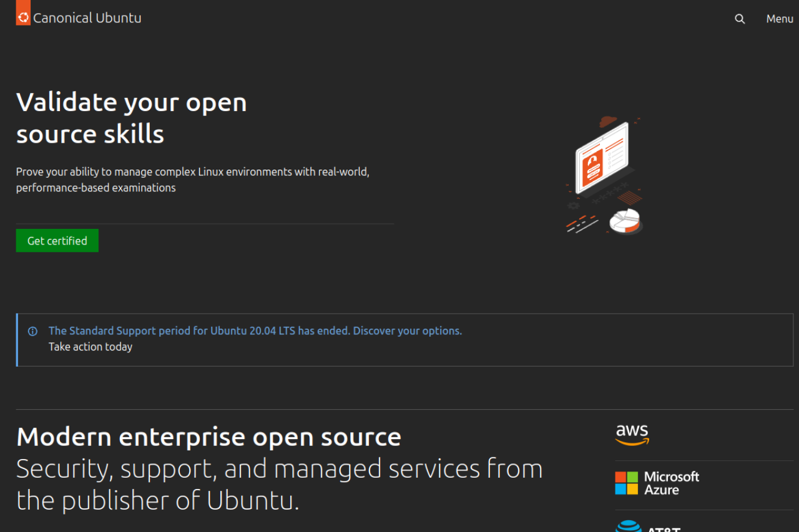Open the search magnifier icon
This screenshot has height=532, width=799.
[x=740, y=19]
